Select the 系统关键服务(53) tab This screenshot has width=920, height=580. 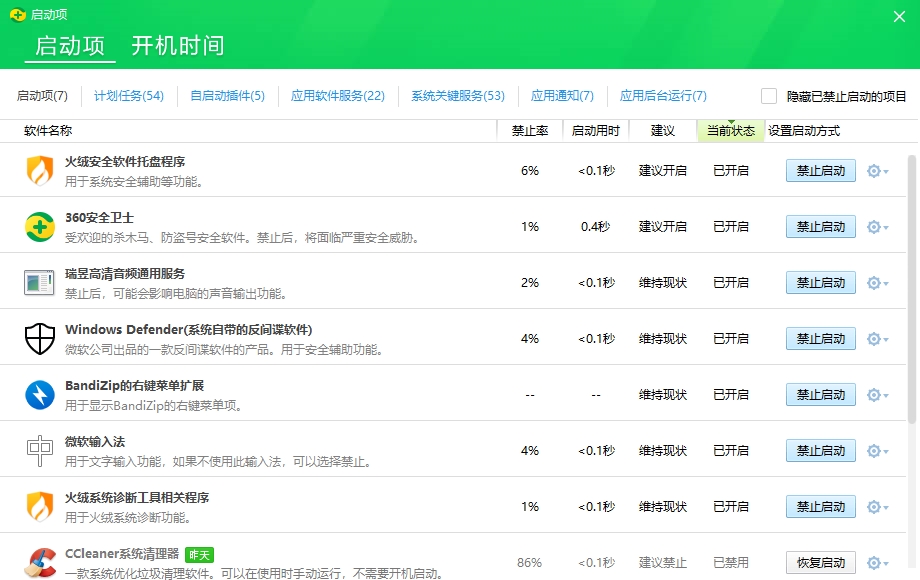coord(458,96)
